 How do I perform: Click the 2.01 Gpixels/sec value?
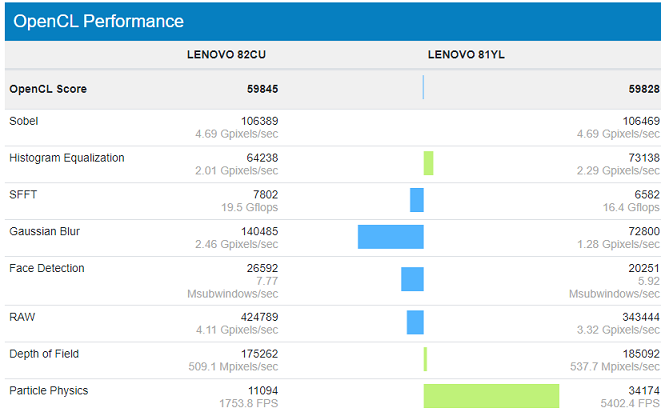click(x=236, y=171)
